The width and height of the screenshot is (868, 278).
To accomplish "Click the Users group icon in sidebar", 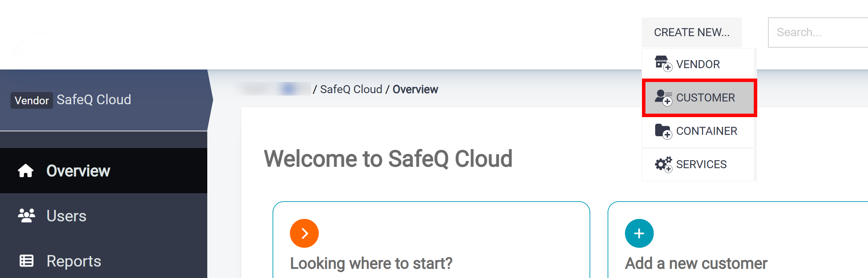I will (26, 216).
